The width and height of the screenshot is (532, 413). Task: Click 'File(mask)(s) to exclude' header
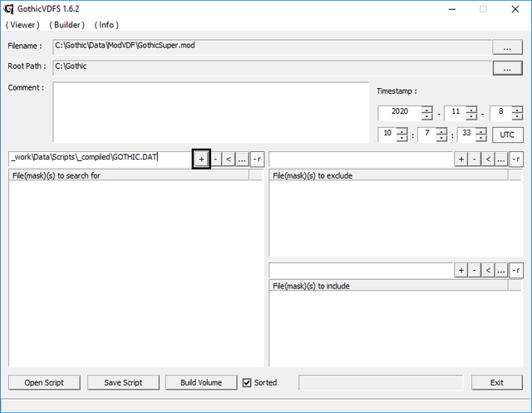[x=389, y=175]
